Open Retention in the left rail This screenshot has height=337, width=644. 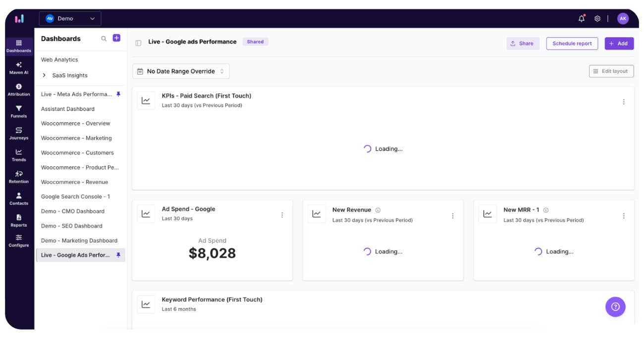[19, 177]
